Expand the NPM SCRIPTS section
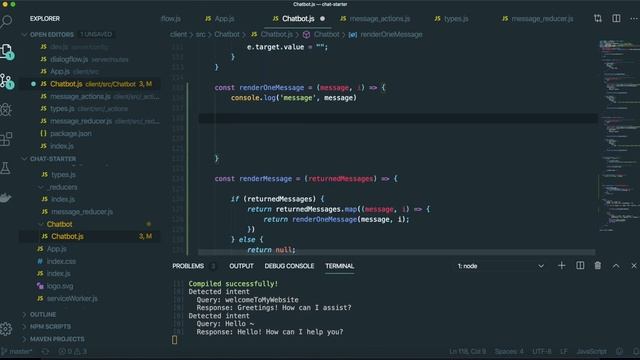This screenshot has height=360, width=640. click(x=50, y=327)
